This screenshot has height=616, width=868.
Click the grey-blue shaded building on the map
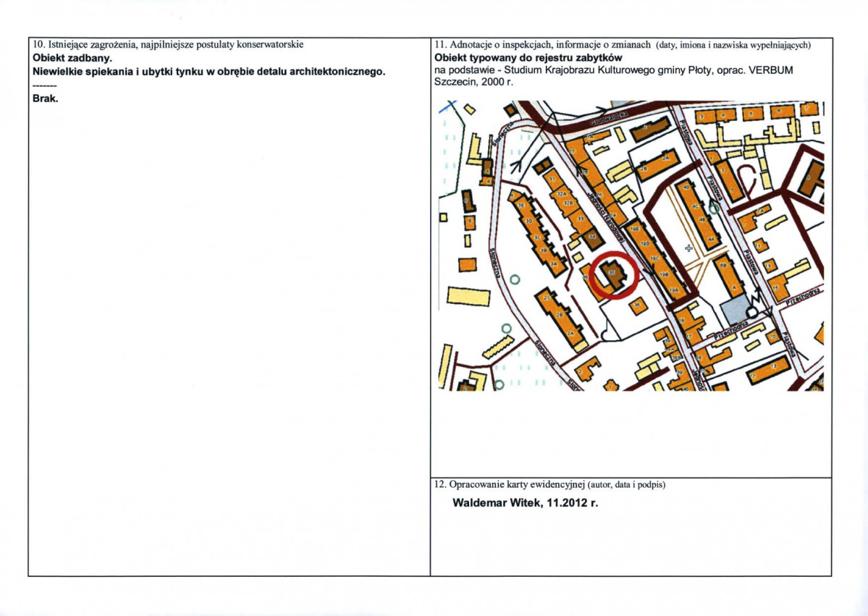pyautogui.click(x=735, y=309)
